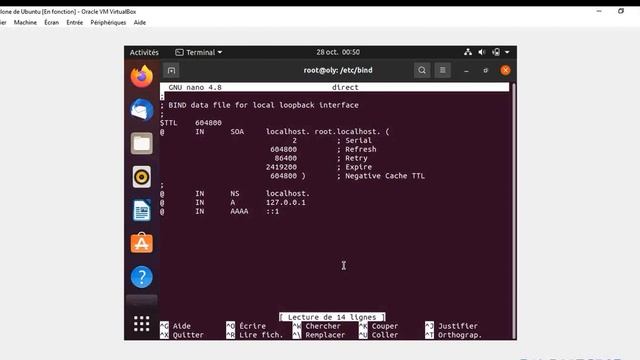Click the ^K Couper shortcut label

378,326
